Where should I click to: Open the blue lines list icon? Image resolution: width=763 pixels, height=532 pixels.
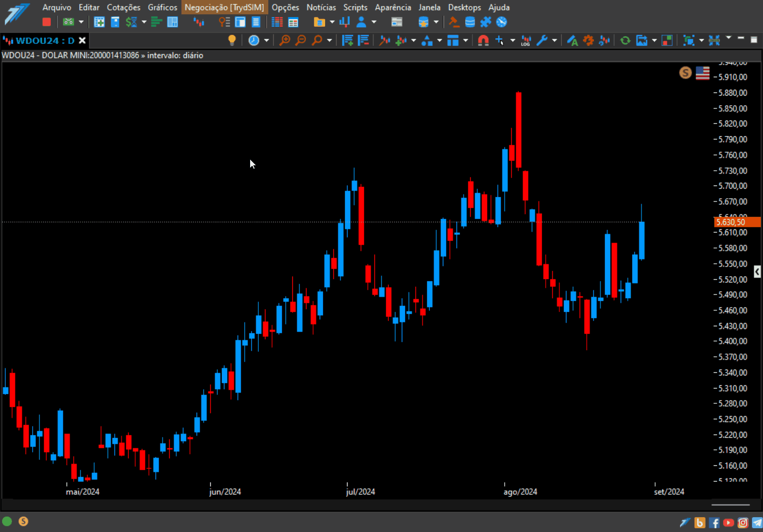pyautogui.click(x=256, y=22)
